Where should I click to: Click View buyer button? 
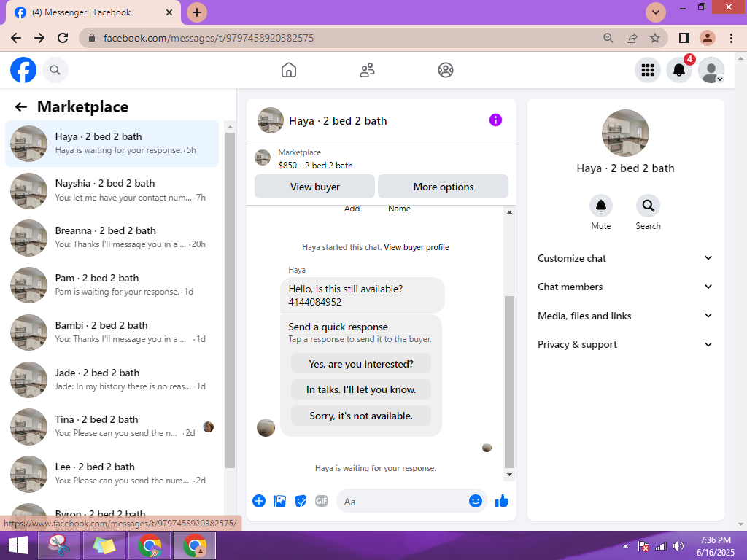tap(315, 187)
